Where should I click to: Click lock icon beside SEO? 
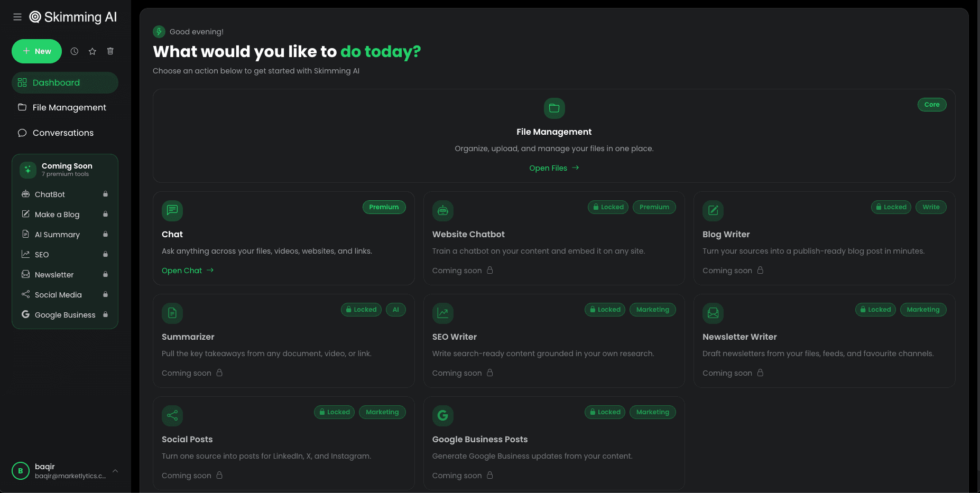105,254
